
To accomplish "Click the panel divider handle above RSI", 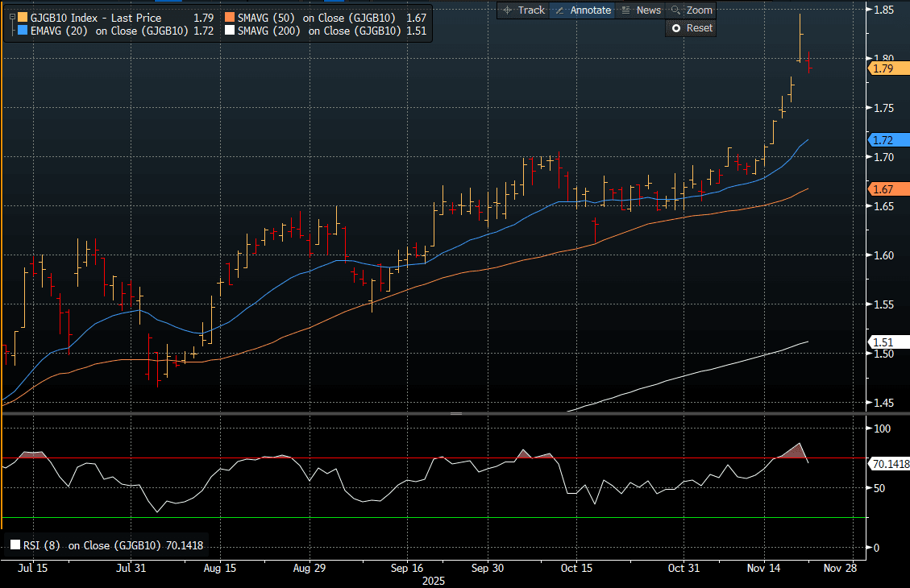I will coord(455,413).
